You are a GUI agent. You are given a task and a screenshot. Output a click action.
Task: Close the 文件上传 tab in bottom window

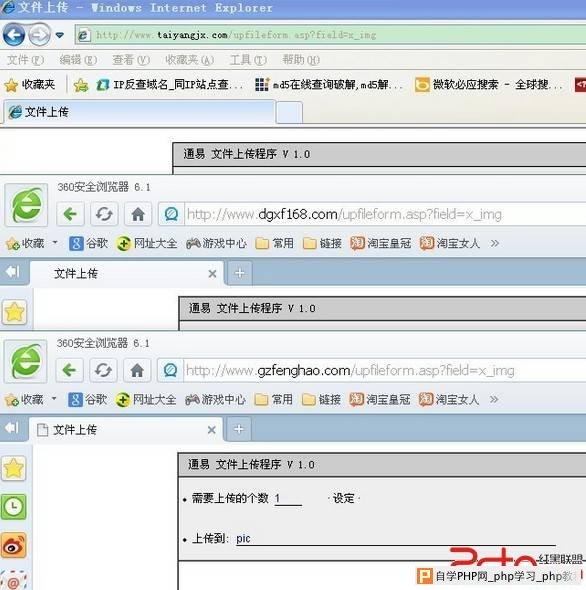(x=212, y=430)
